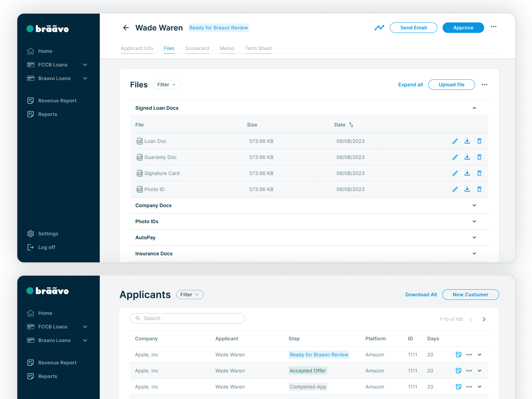Go to next page of applicants

tap(484, 319)
